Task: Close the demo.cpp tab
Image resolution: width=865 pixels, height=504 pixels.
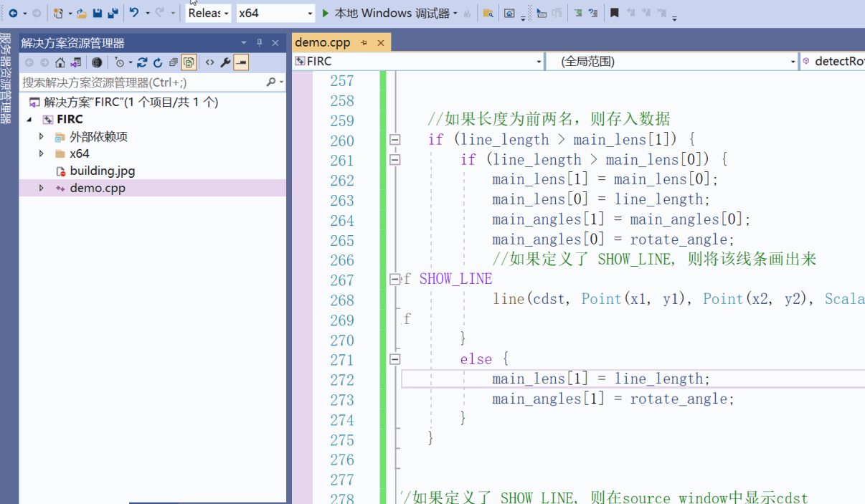Action: coord(381,43)
